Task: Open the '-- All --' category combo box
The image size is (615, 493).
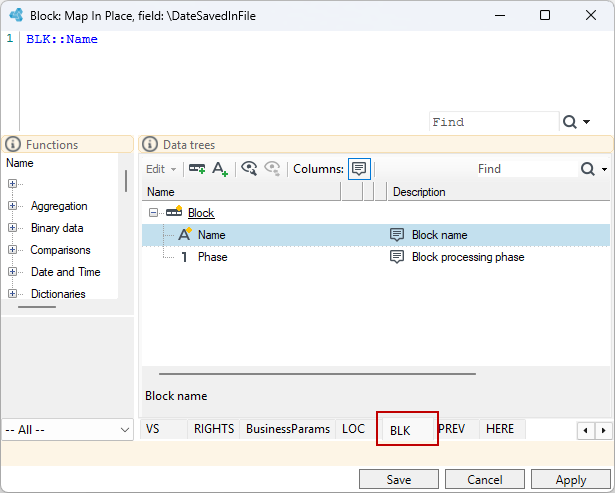Action: coord(67,429)
